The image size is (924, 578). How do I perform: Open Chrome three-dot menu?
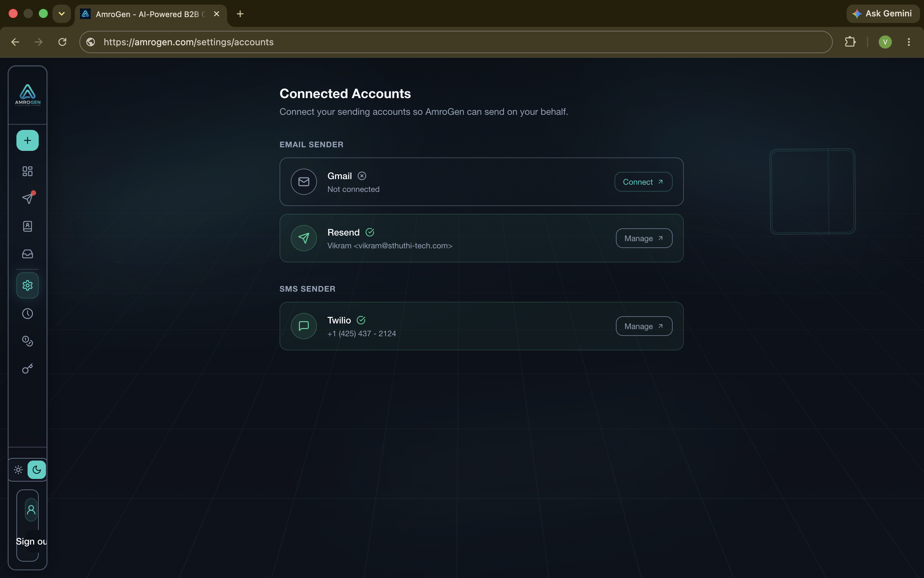click(909, 42)
